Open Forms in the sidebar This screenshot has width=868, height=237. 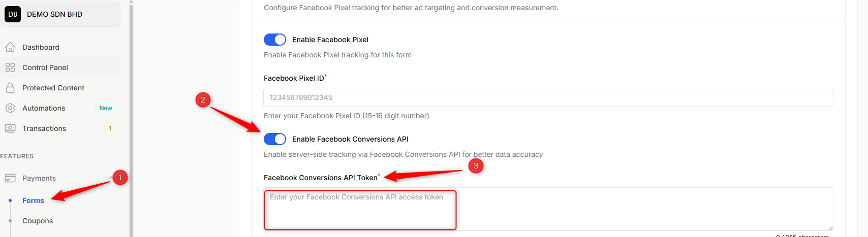pyautogui.click(x=33, y=200)
